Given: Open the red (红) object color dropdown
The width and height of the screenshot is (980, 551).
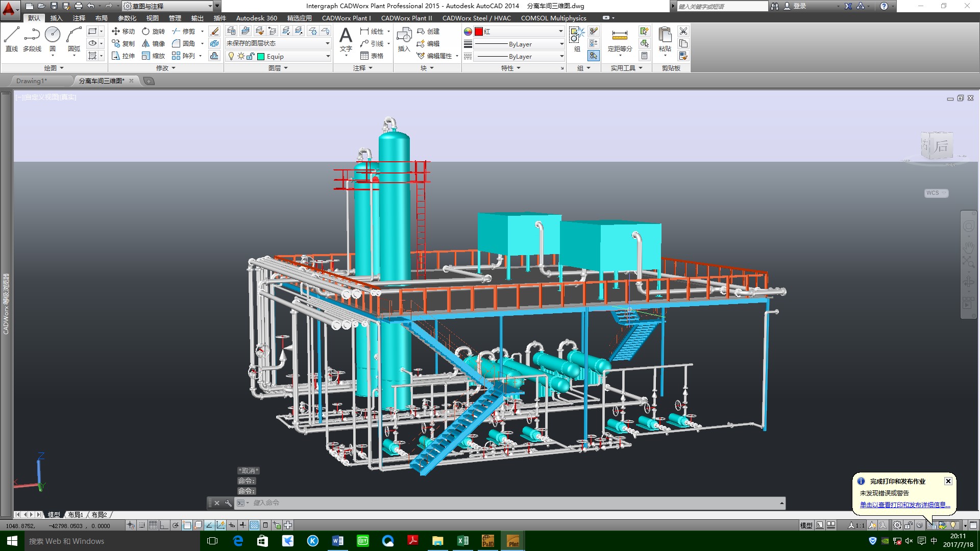Looking at the screenshot, I should click(x=560, y=31).
